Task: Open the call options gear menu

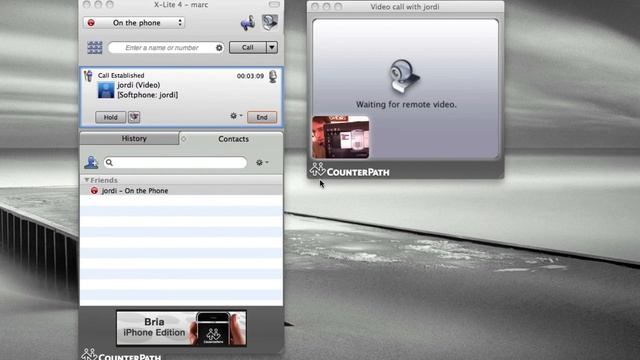Action: pos(236,116)
